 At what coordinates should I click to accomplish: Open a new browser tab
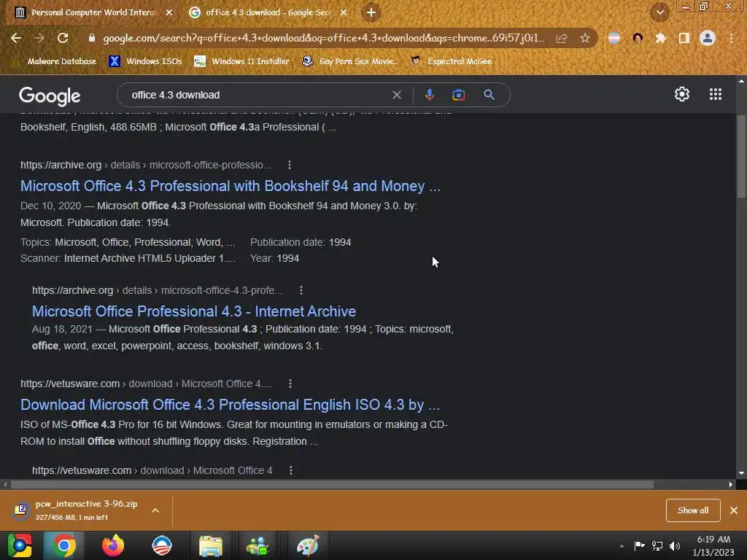click(371, 12)
